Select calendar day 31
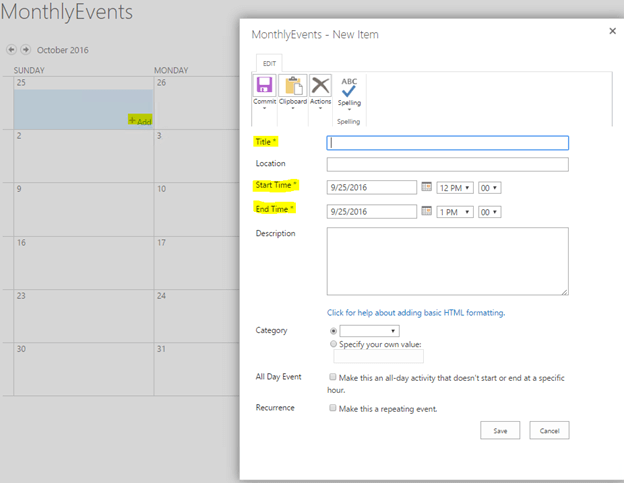The height and width of the screenshot is (483, 624). [161, 349]
